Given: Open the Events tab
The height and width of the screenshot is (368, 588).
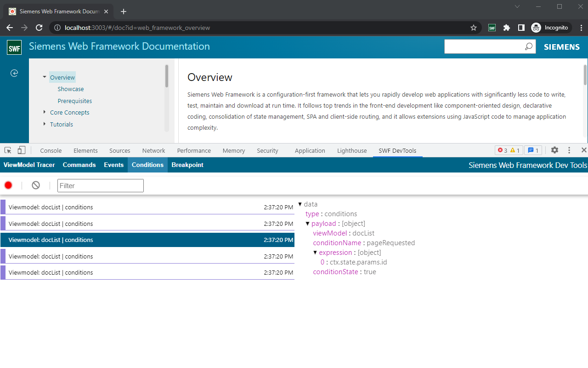Looking at the screenshot, I should [x=114, y=165].
